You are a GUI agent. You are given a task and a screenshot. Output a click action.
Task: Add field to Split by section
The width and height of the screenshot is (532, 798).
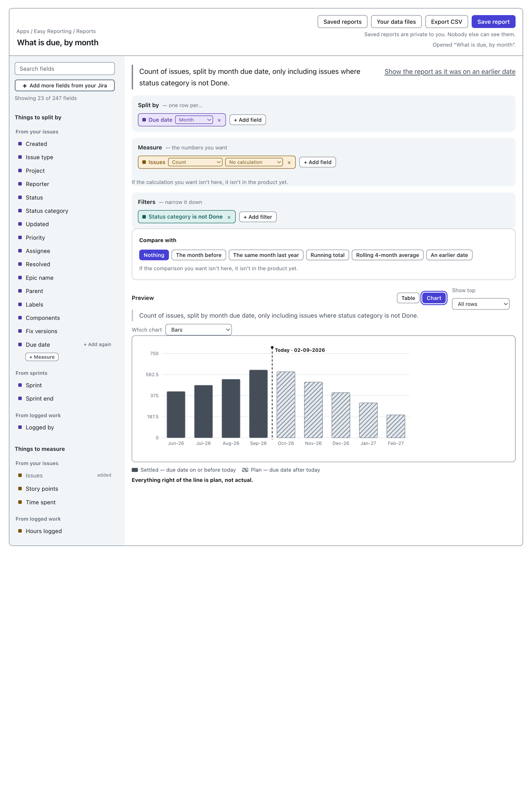pyautogui.click(x=247, y=120)
